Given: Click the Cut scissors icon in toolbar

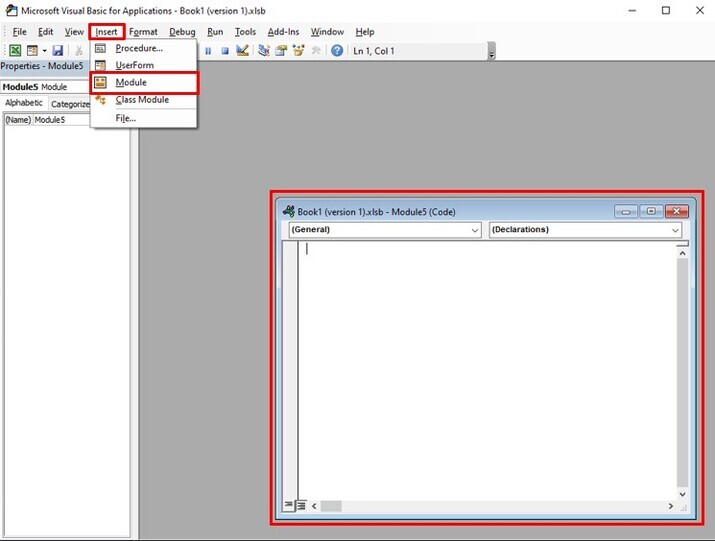Looking at the screenshot, I should (x=79, y=51).
